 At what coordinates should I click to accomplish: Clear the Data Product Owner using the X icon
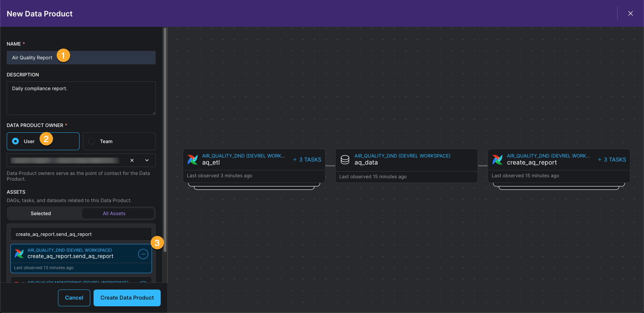[x=132, y=160]
